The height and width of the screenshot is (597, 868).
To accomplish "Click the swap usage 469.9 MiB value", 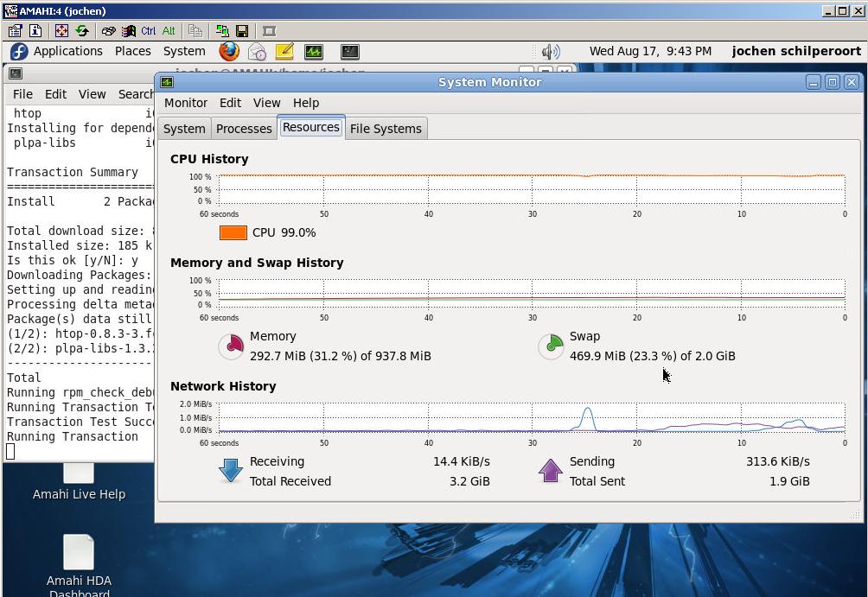I will point(653,356).
